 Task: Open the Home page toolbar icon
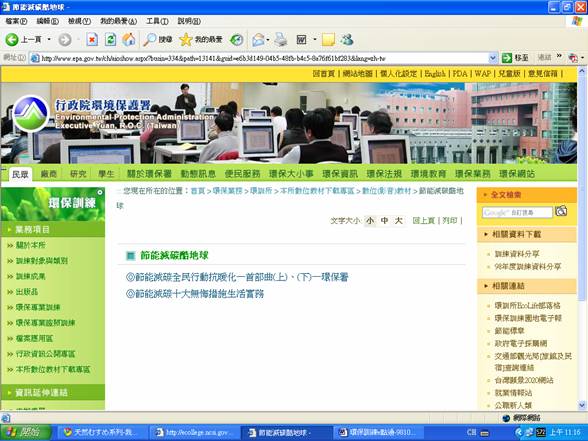(x=129, y=39)
